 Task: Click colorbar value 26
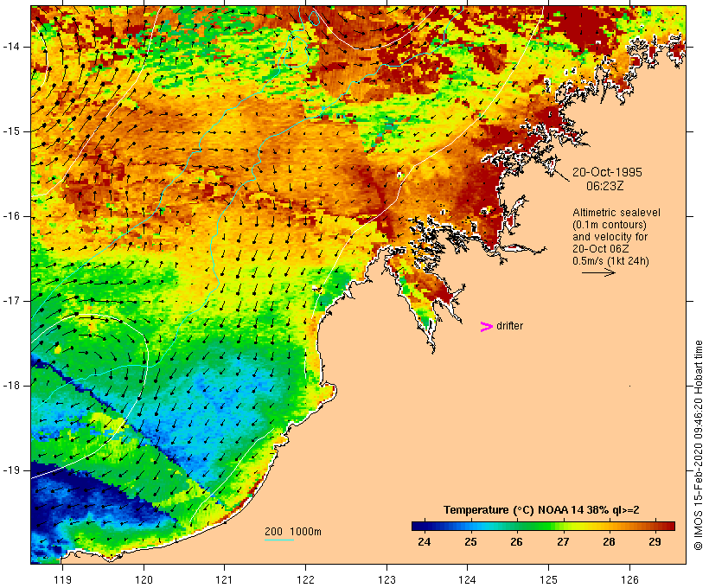tap(516, 542)
